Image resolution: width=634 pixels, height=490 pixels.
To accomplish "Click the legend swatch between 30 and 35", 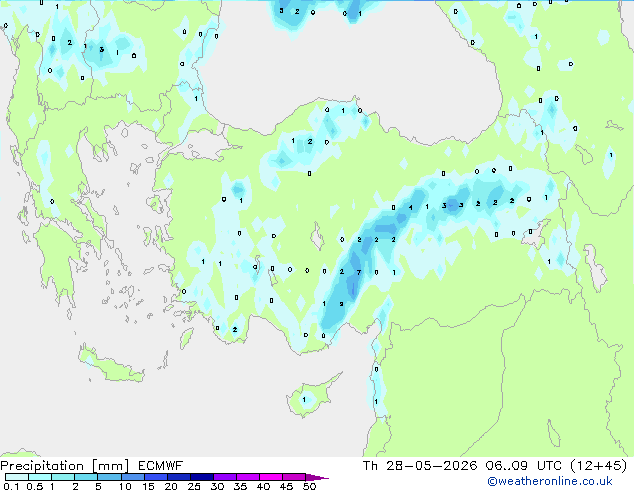I will [224, 477].
